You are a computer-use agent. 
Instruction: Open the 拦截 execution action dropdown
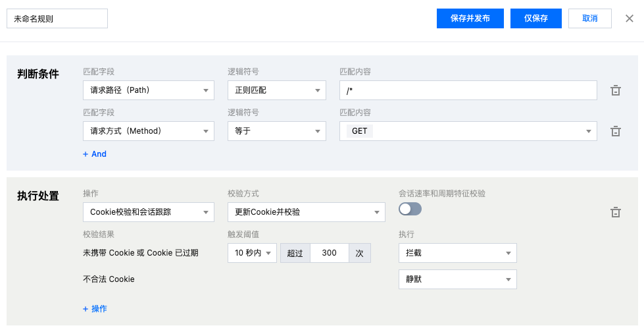(x=457, y=253)
